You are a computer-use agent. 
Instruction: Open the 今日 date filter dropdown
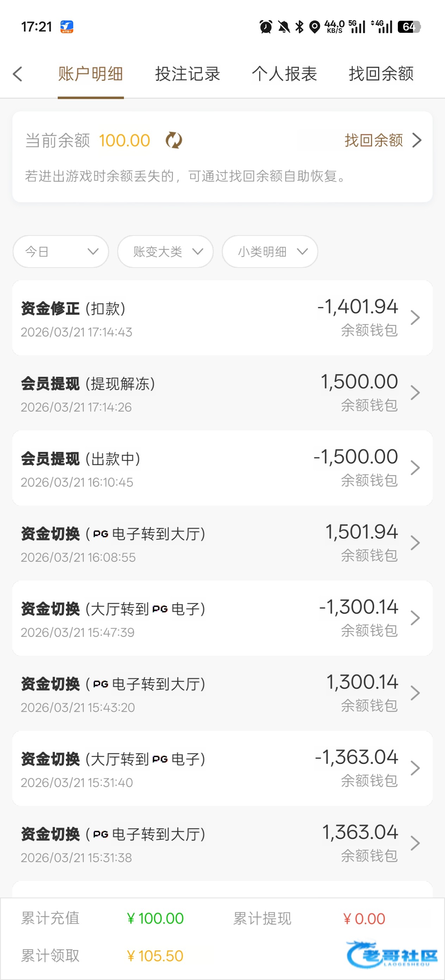tap(61, 251)
